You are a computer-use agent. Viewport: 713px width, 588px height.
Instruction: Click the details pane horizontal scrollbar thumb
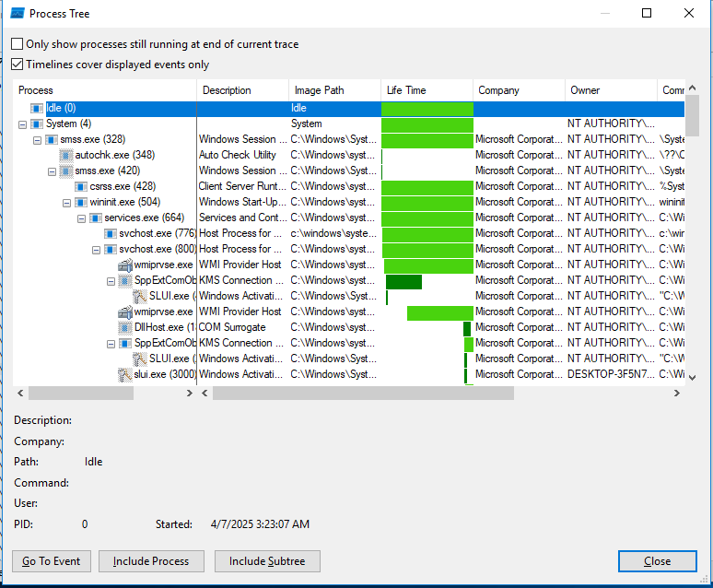[363, 394]
